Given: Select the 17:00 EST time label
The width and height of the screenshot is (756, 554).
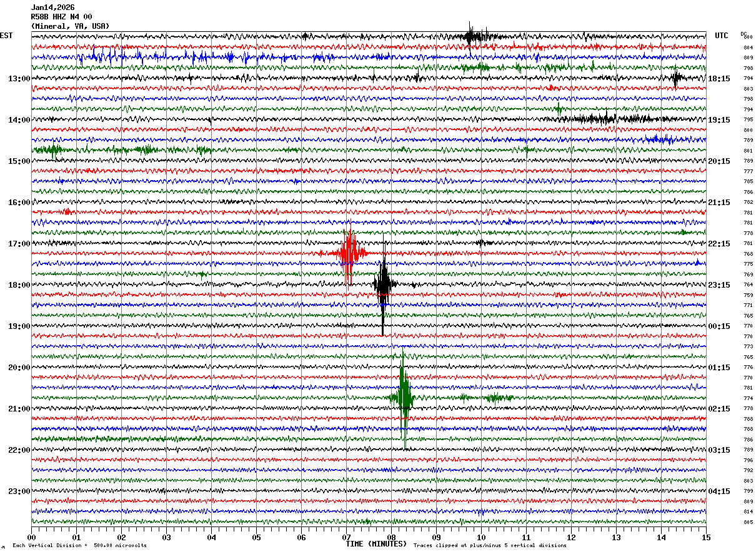Looking at the screenshot, I should (19, 244).
